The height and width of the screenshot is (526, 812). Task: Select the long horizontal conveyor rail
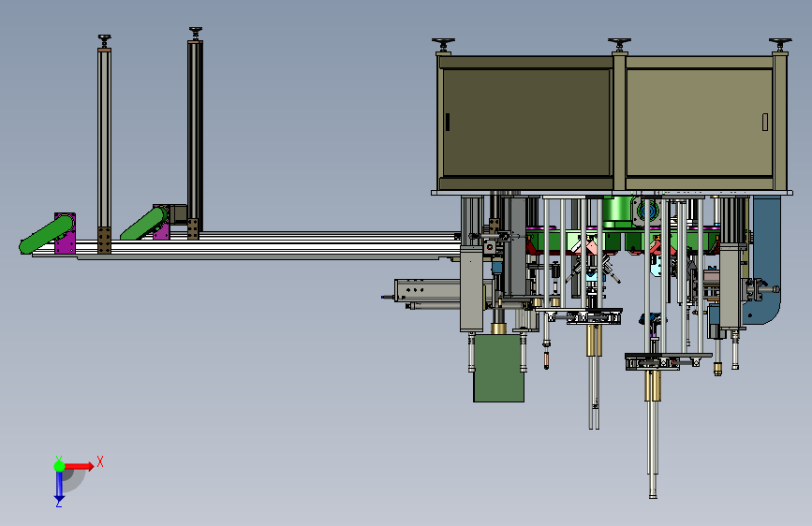click(x=246, y=244)
